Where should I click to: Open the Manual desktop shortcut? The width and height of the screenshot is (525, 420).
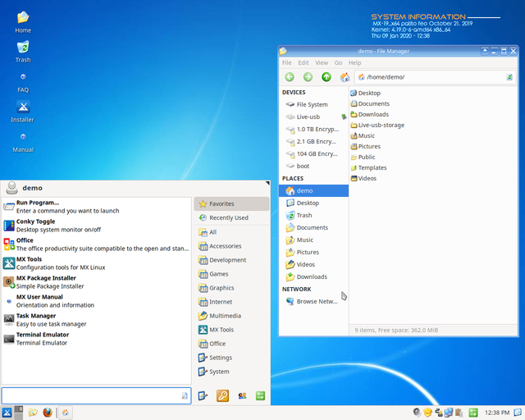coord(23,143)
